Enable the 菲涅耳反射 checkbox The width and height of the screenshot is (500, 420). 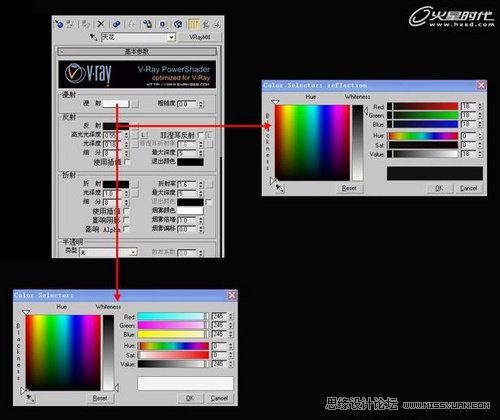tap(200, 135)
